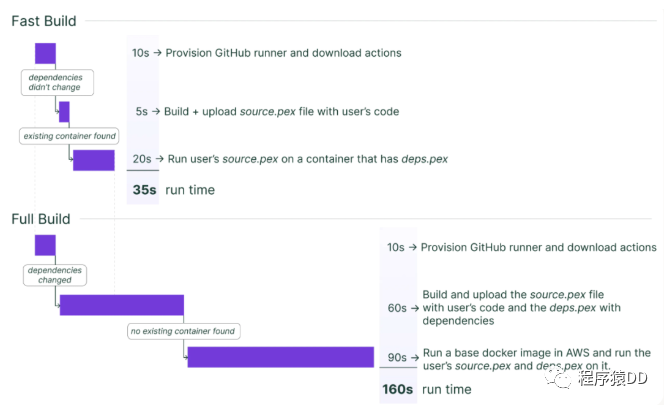Screen dimensions: 669x408
Task: Click the arrow icon after 10s in Fast Build
Action: tap(157, 53)
